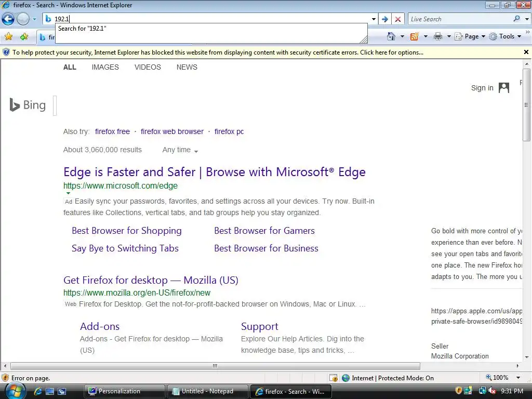Image resolution: width=532 pixels, height=399 pixels.
Task: Switch to the Personalization taskbar window
Action: coord(124,391)
